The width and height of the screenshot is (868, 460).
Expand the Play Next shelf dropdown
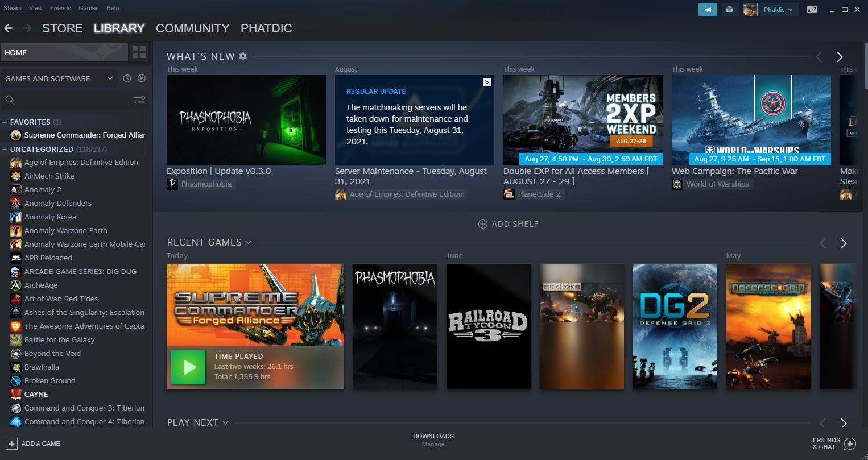tap(225, 422)
